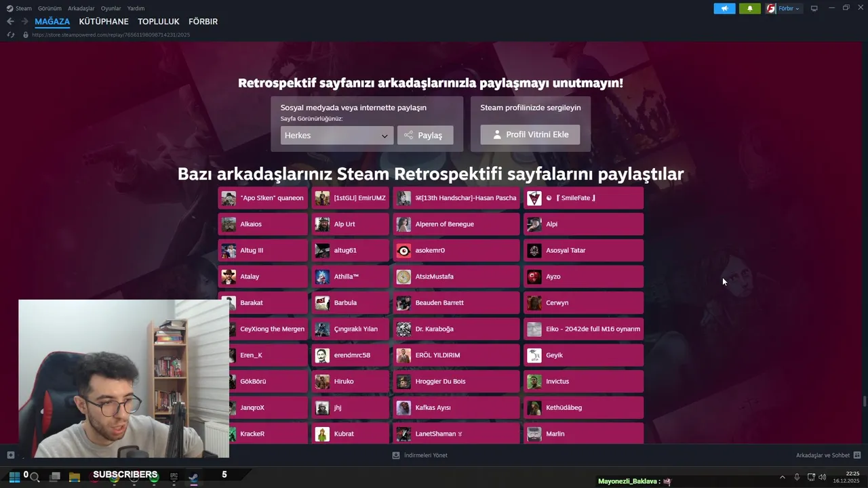Switch to the TOPLULUK tab
The width and height of the screenshot is (868, 488).
[x=159, y=22]
